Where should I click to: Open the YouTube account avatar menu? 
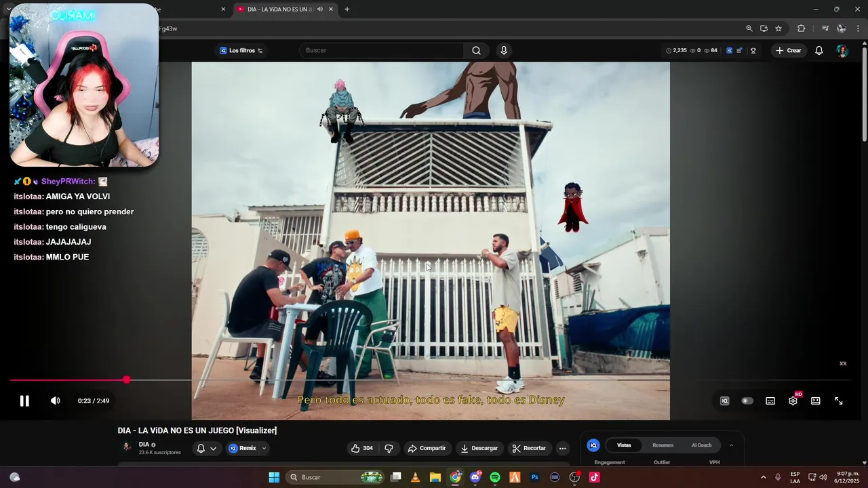842,50
